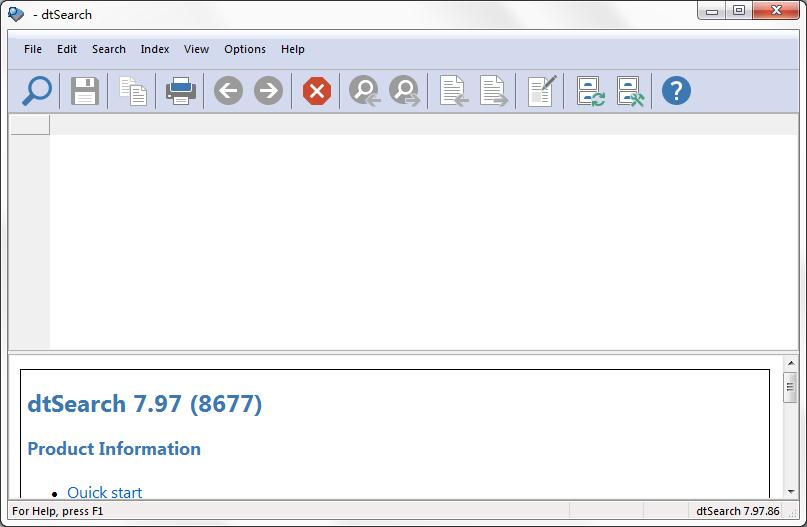
Task: Open the View menu
Action: coord(197,49)
